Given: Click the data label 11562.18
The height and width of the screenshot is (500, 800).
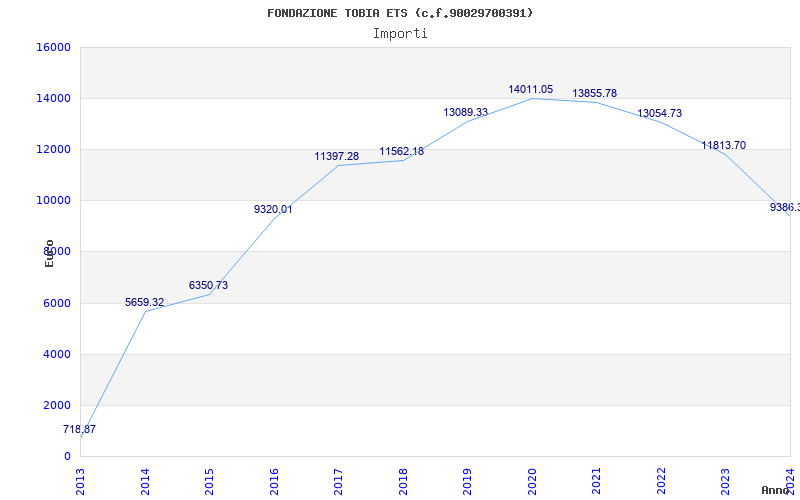Looking at the screenshot, I should pos(402,152).
